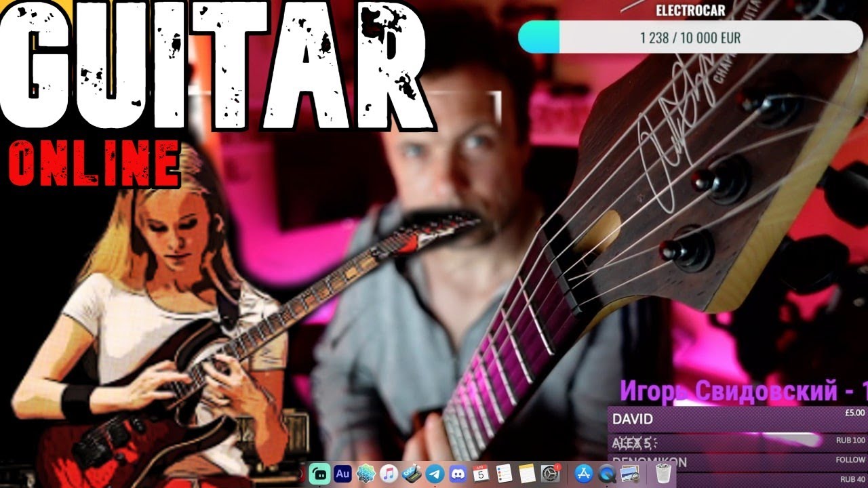Open Discord from the dock
868x488 pixels.
[x=458, y=474]
